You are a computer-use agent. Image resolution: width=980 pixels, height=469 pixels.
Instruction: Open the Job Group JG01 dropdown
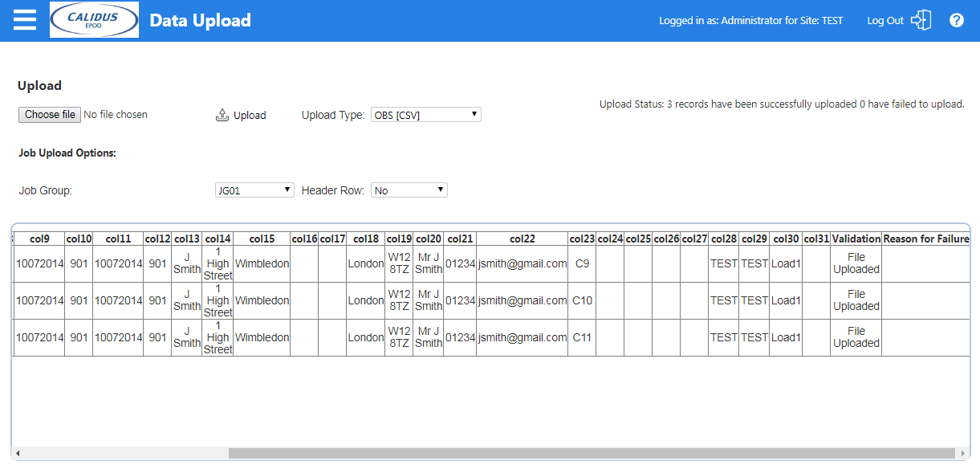(x=255, y=190)
